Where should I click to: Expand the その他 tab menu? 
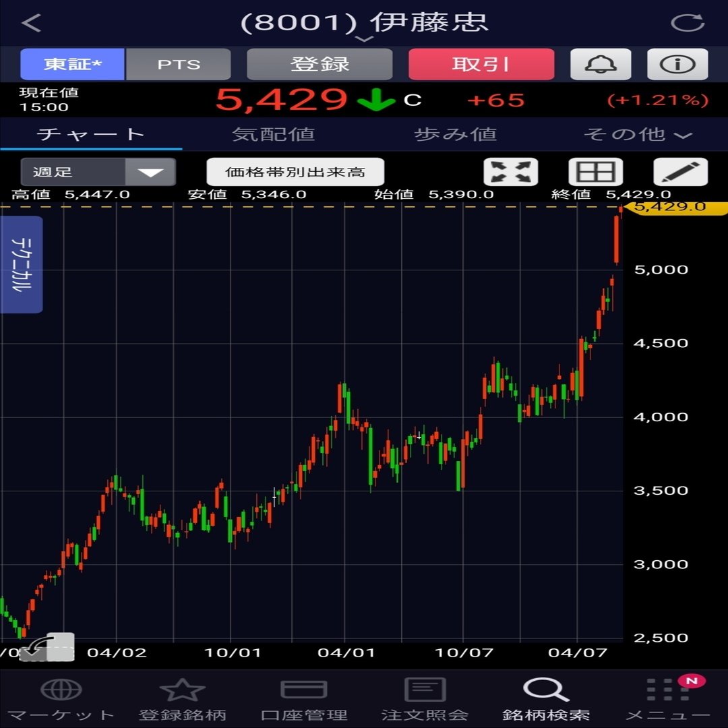(638, 135)
